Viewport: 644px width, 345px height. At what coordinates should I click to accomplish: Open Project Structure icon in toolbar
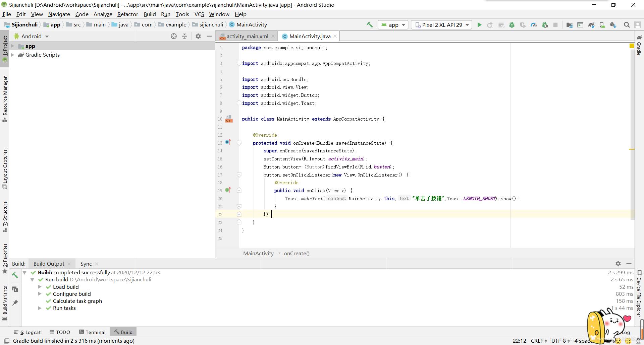569,25
